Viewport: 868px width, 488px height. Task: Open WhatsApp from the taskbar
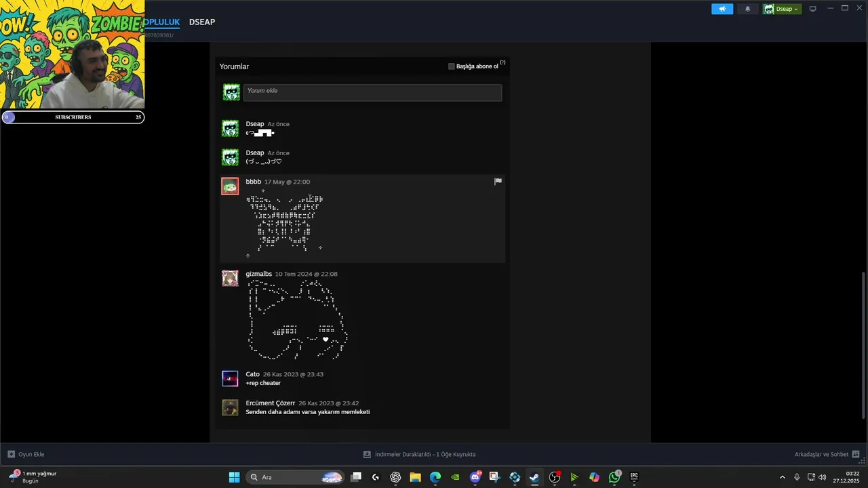point(614,477)
